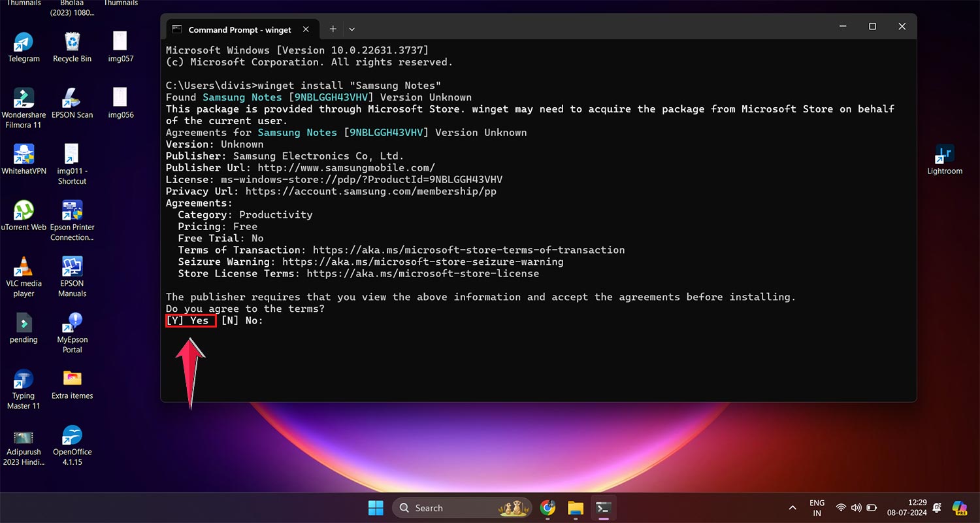Open the Windows Start menu
Screen dimensions: 980x523
pos(376,508)
